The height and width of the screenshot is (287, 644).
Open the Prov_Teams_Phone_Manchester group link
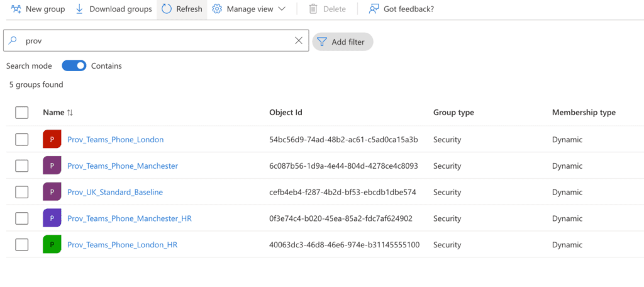coord(123,166)
